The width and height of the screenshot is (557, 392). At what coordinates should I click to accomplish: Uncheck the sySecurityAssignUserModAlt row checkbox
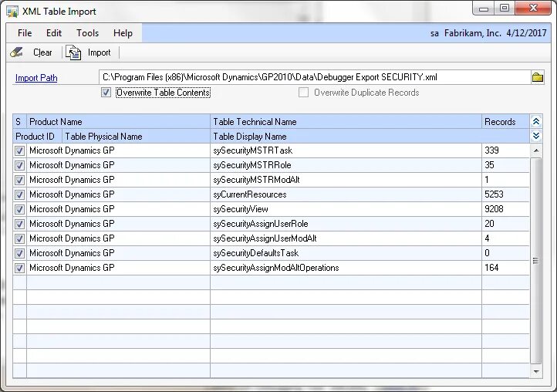[19, 238]
